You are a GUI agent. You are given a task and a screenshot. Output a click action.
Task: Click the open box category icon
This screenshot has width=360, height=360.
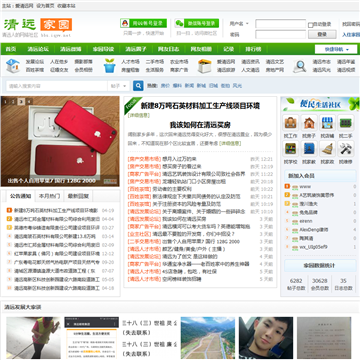pos(204,66)
